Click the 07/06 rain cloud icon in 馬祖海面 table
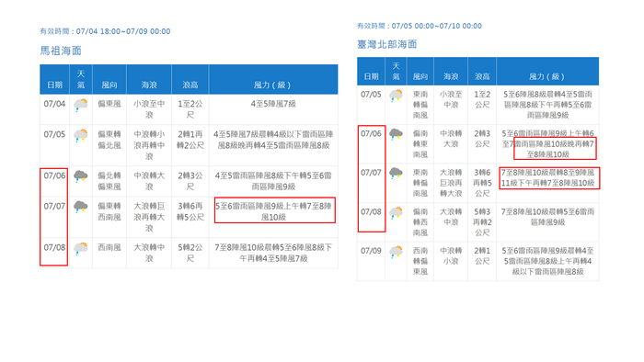 [81, 176]
